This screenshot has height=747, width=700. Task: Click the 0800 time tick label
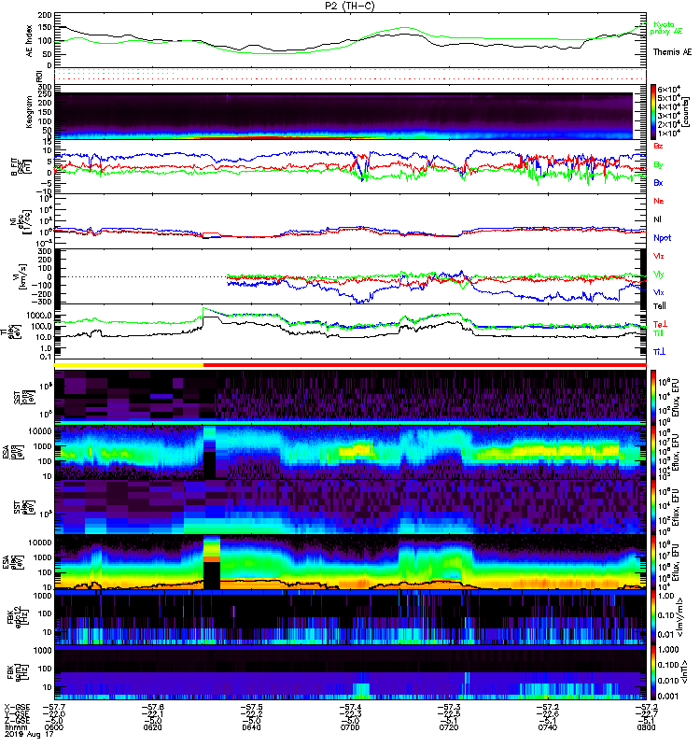(647, 727)
